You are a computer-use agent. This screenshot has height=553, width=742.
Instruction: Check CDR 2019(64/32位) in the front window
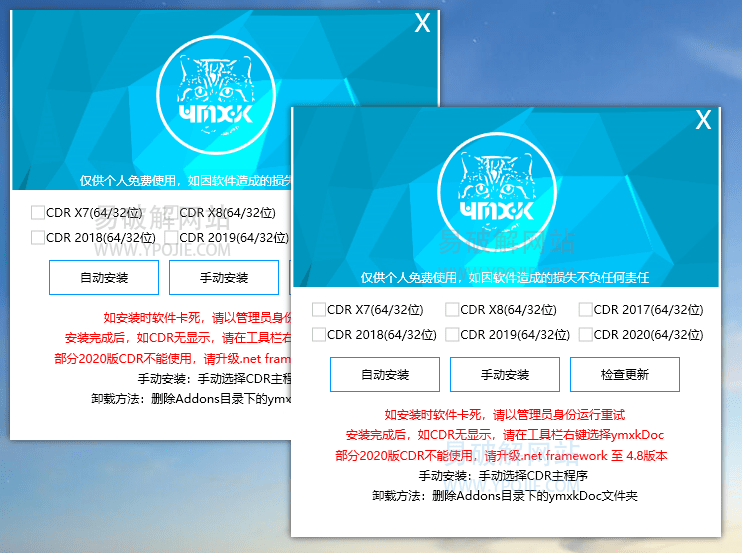tap(452, 335)
